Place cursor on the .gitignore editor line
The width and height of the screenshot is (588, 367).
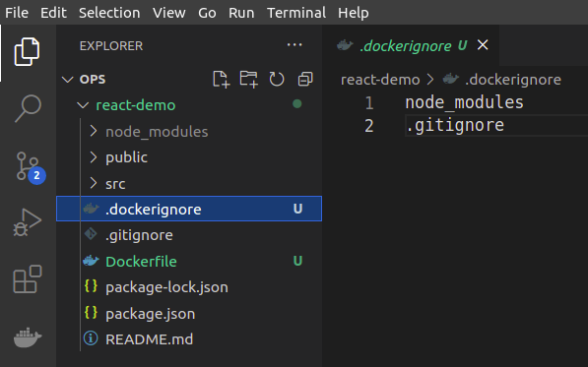click(x=455, y=126)
